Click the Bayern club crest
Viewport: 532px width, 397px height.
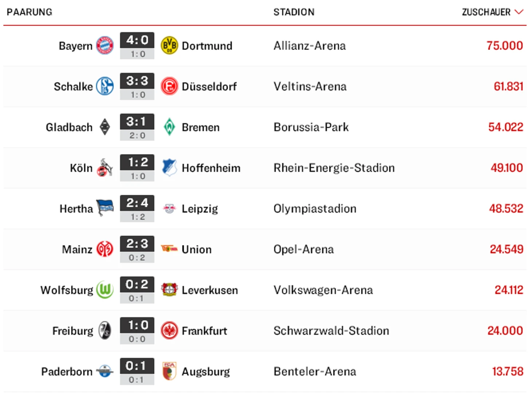[x=105, y=46]
